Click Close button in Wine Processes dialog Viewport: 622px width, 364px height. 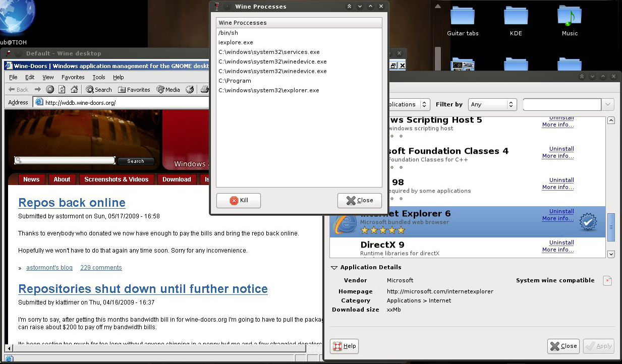coord(360,200)
